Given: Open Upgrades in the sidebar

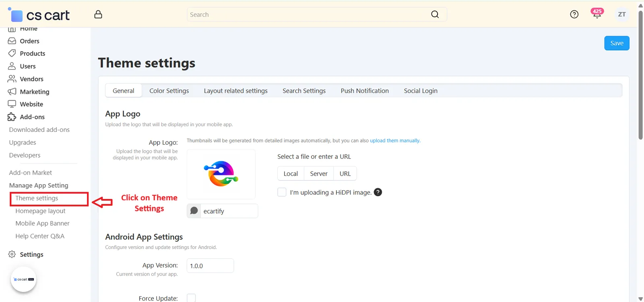Looking at the screenshot, I should (23, 142).
